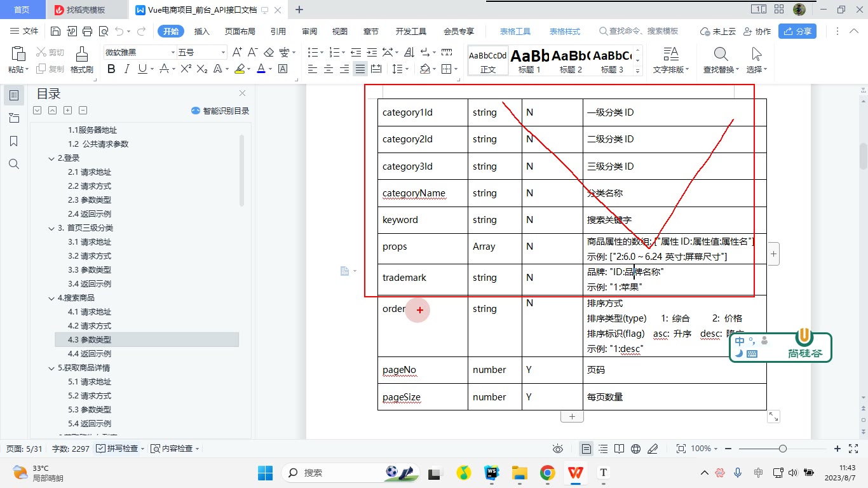868x488 pixels.
Task: Click the bullet list icon
Action: click(x=312, y=52)
